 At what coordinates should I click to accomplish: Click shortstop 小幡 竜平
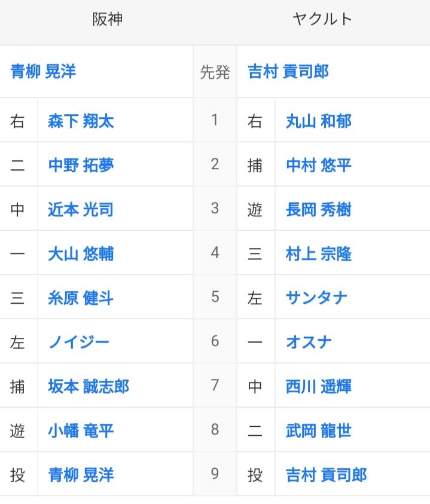click(x=81, y=430)
